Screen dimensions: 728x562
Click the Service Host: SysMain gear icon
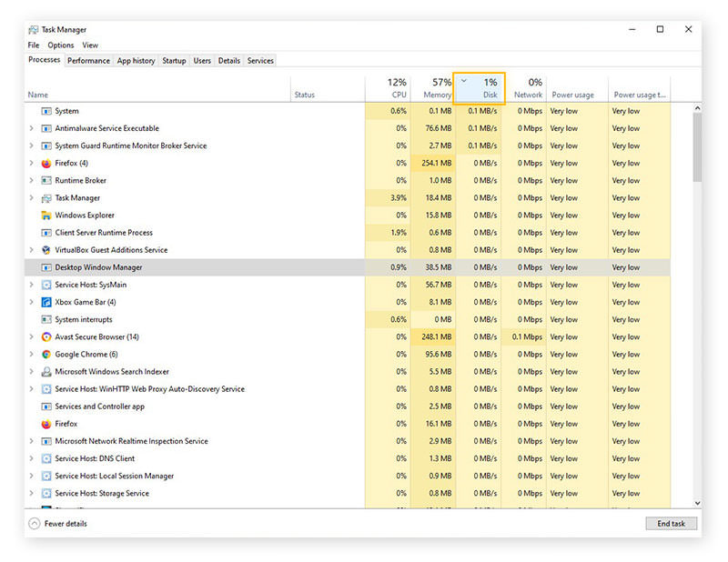46,285
